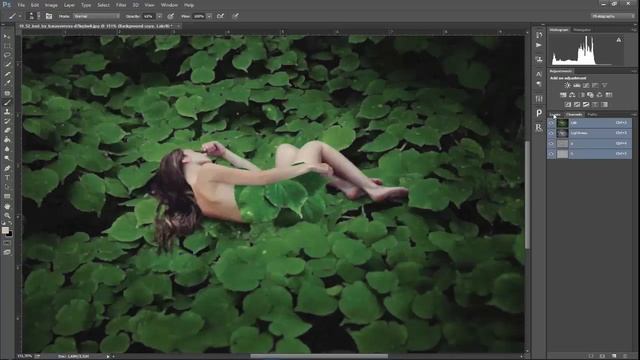Select the Rectangular Marquee tool
640x360 pixels.
(x=7, y=46)
